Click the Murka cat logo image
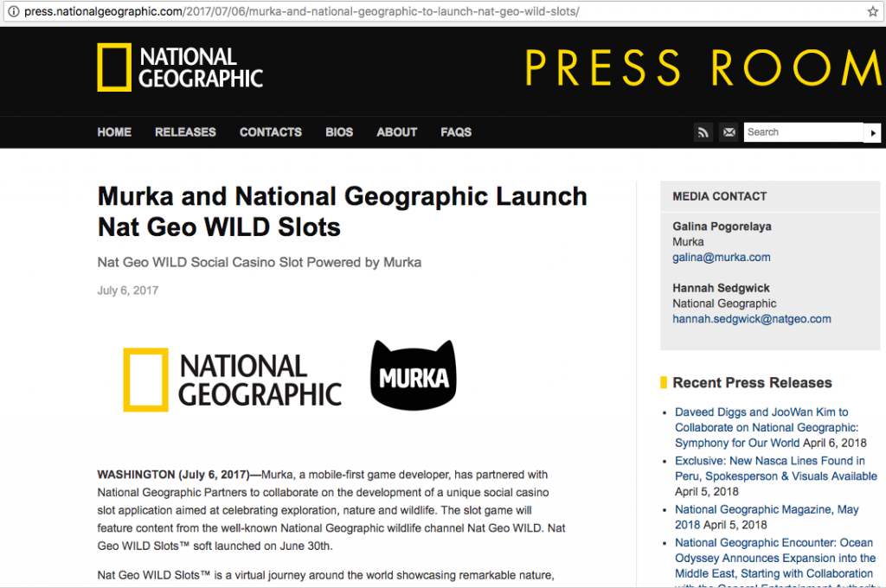The width and height of the screenshot is (886, 588). pos(413,375)
